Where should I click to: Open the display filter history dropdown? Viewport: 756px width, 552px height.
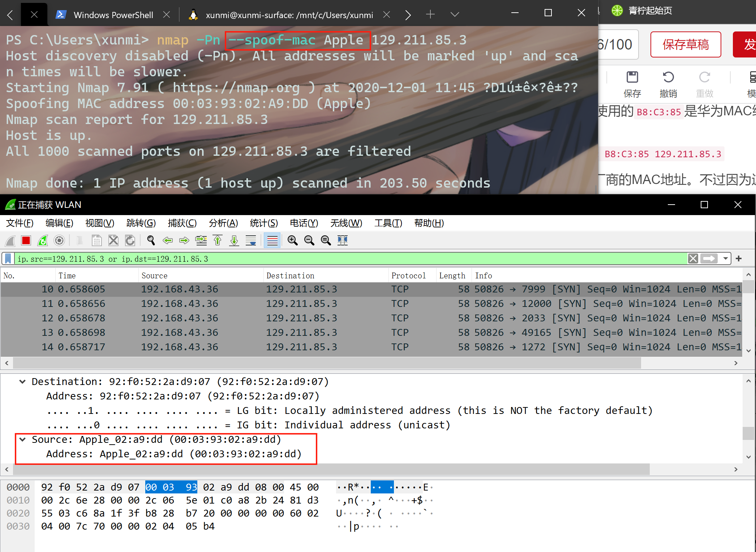[x=725, y=259]
